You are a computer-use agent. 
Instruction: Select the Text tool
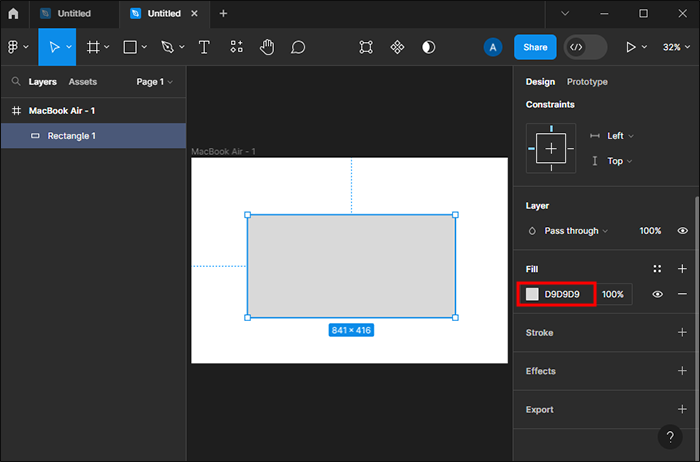204,47
